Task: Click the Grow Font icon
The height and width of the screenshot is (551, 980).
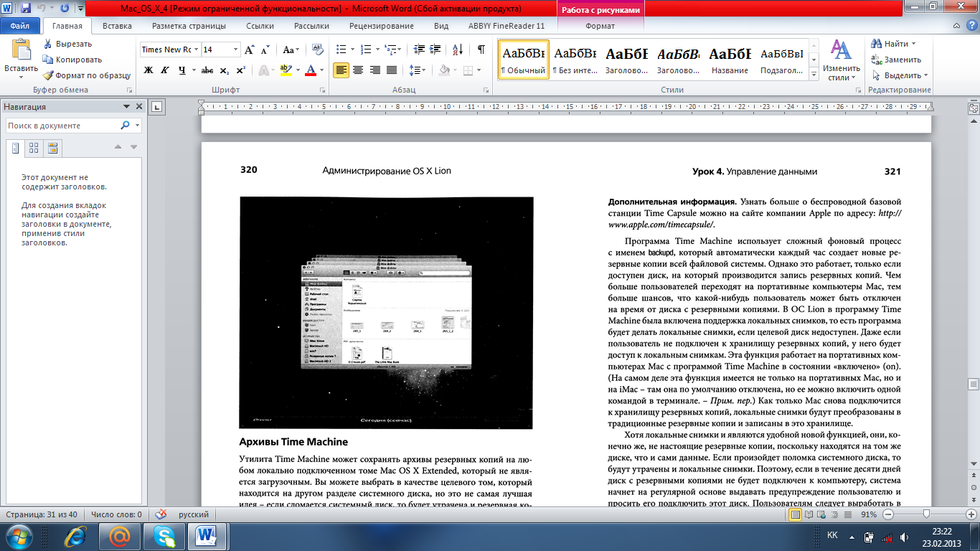Action: pyautogui.click(x=250, y=50)
